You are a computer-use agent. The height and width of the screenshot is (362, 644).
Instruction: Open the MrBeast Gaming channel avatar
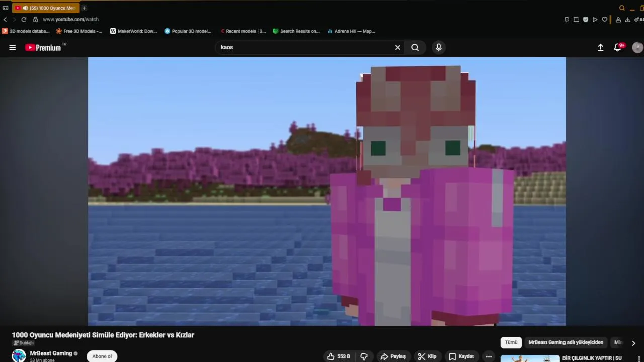pos(19,355)
